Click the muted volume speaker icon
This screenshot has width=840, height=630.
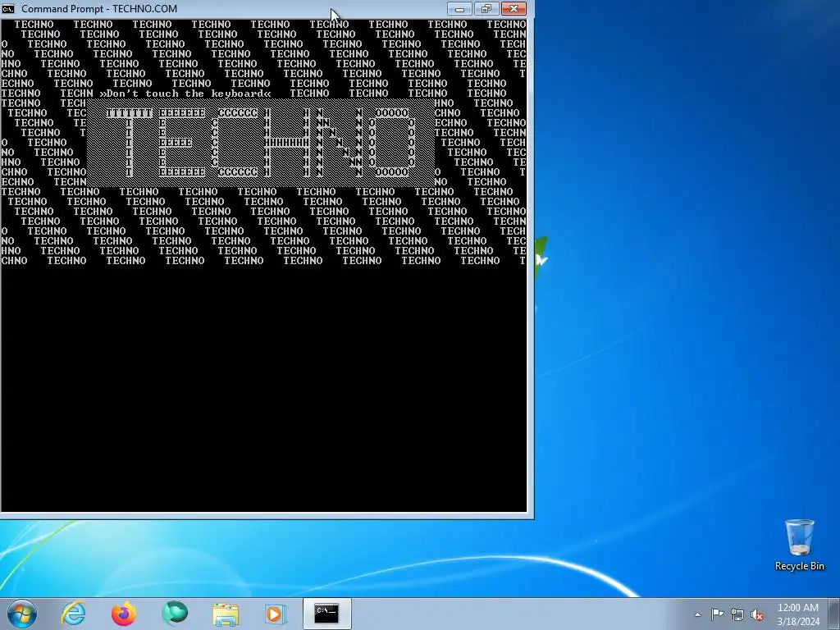(x=757, y=614)
